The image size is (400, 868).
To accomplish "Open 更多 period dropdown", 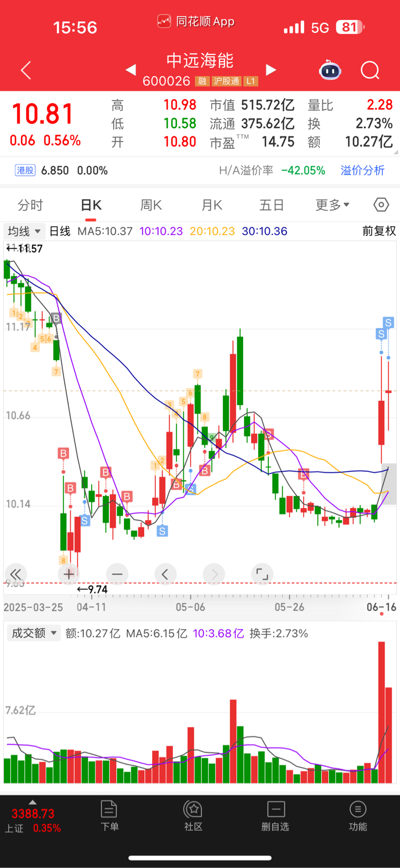I will coord(332,205).
